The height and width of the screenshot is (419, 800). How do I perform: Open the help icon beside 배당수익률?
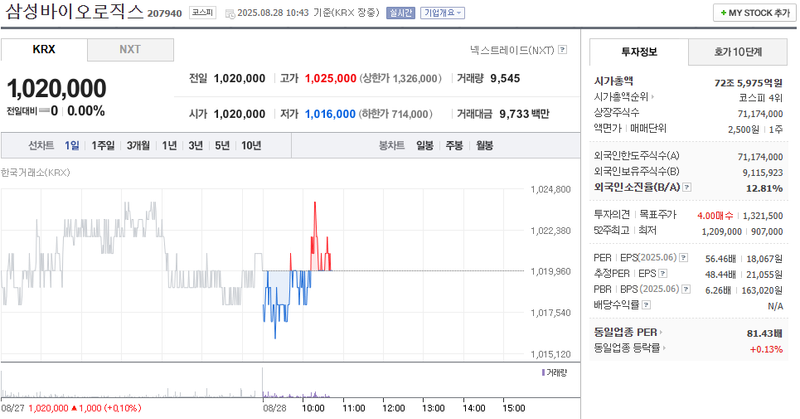646,305
